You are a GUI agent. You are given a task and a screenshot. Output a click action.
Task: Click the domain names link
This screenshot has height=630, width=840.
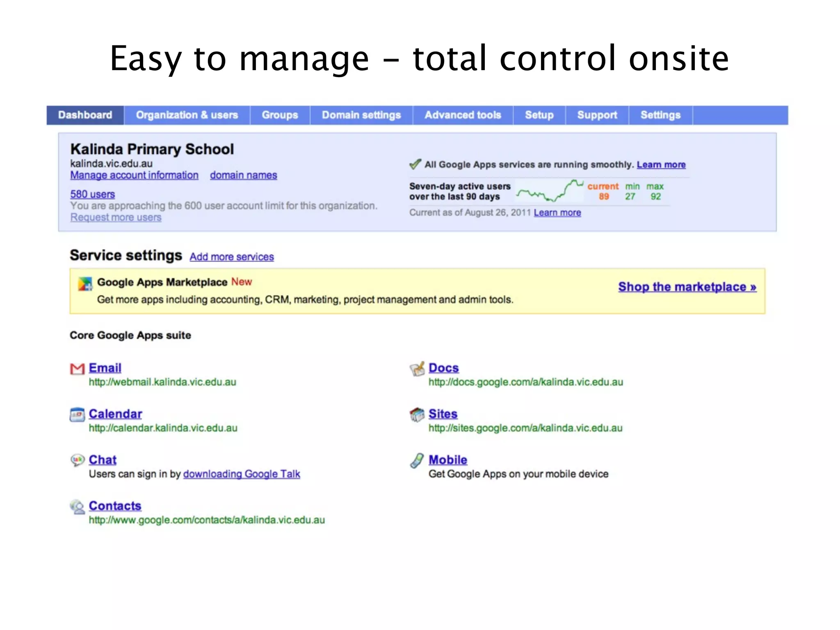(x=244, y=175)
